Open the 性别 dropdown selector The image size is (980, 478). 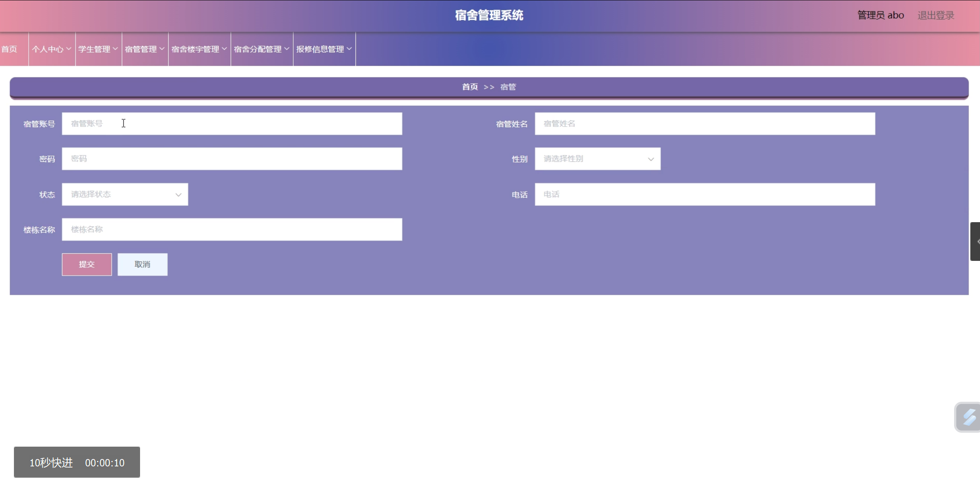[x=597, y=159]
